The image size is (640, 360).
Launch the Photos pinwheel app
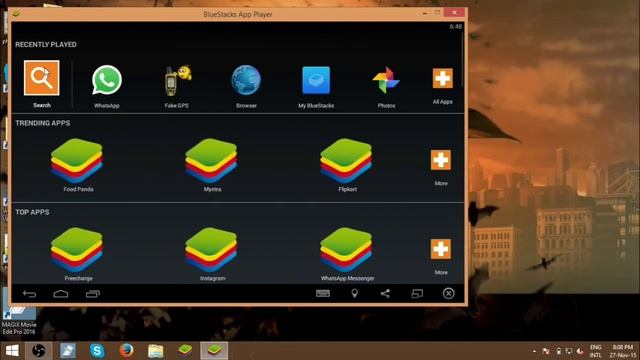pos(386,80)
